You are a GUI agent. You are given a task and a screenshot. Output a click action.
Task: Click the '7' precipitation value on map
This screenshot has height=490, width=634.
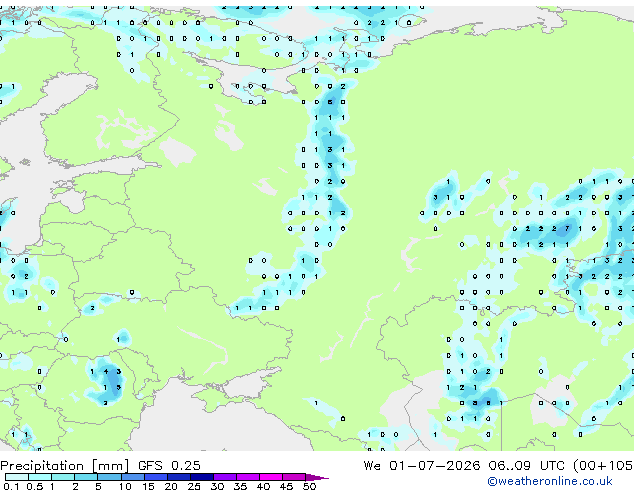[567, 229]
